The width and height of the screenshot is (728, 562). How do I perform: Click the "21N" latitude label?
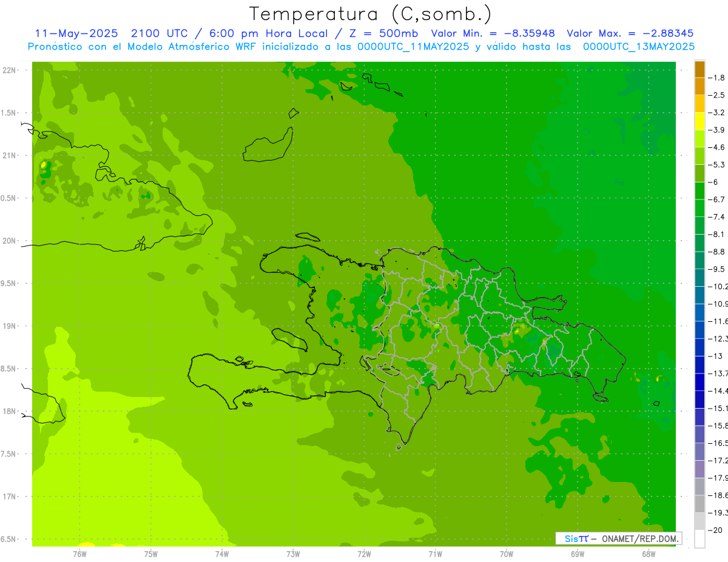coord(10,156)
